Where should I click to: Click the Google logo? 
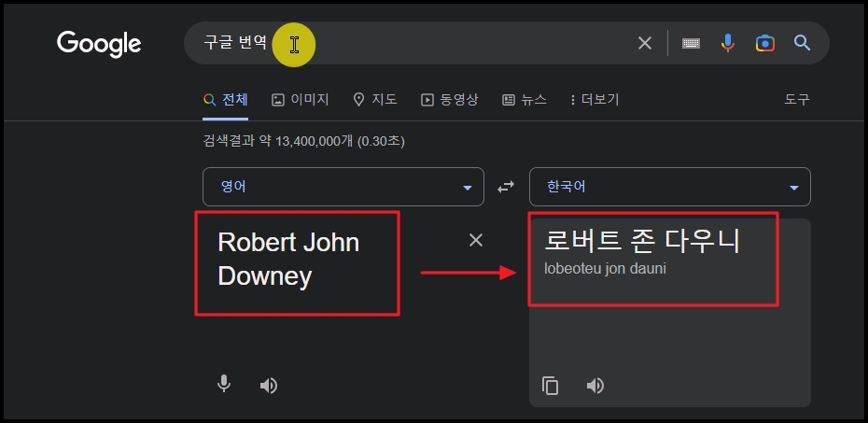[x=99, y=44]
